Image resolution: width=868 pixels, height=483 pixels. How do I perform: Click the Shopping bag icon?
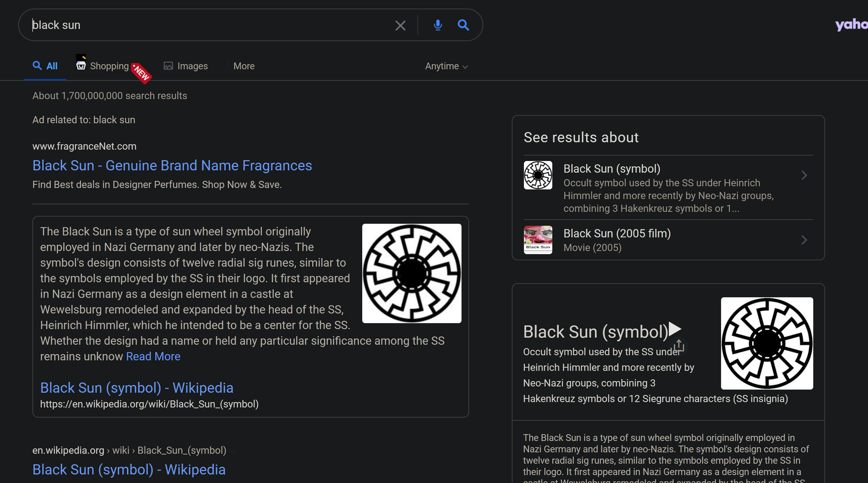(81, 62)
